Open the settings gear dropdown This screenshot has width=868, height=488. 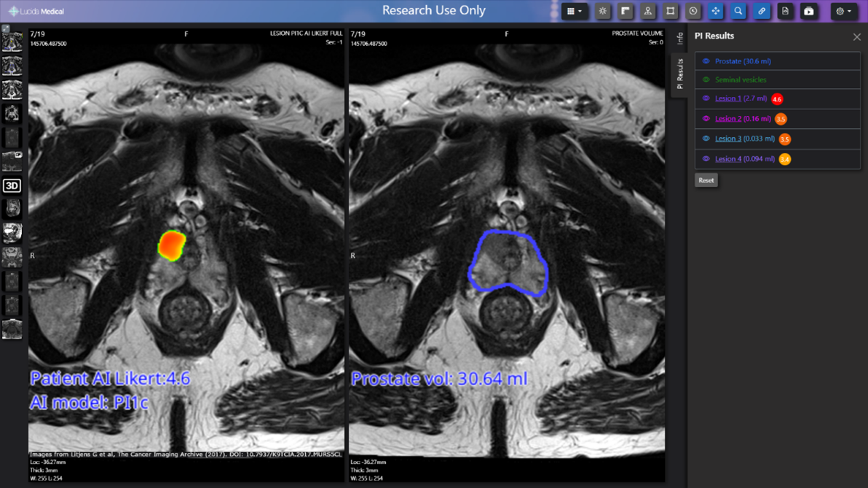click(844, 12)
